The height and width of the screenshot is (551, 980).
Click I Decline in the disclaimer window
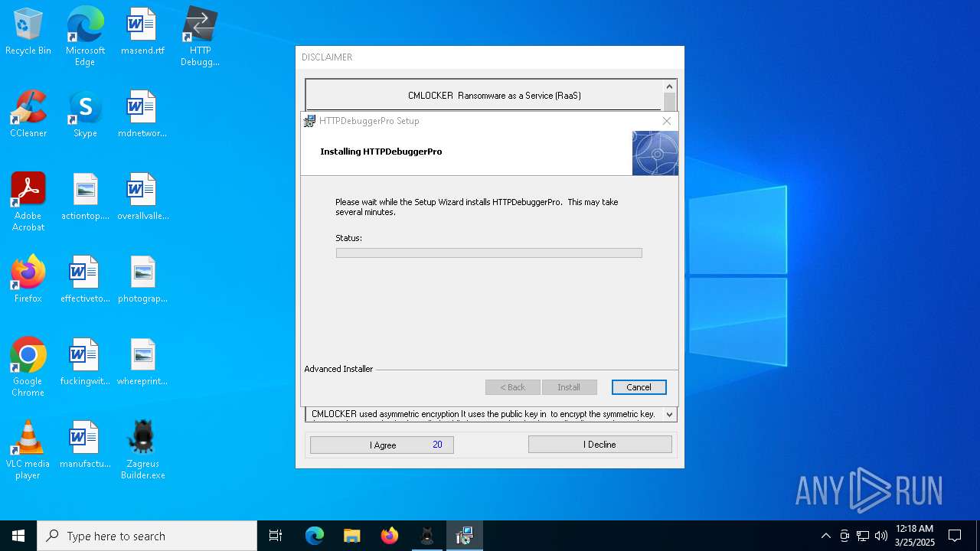point(599,445)
